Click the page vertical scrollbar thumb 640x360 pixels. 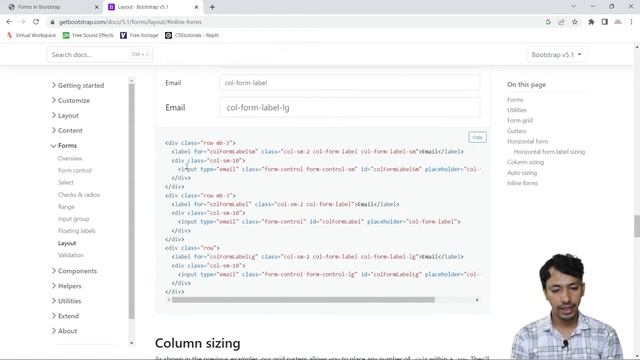[x=637, y=226]
